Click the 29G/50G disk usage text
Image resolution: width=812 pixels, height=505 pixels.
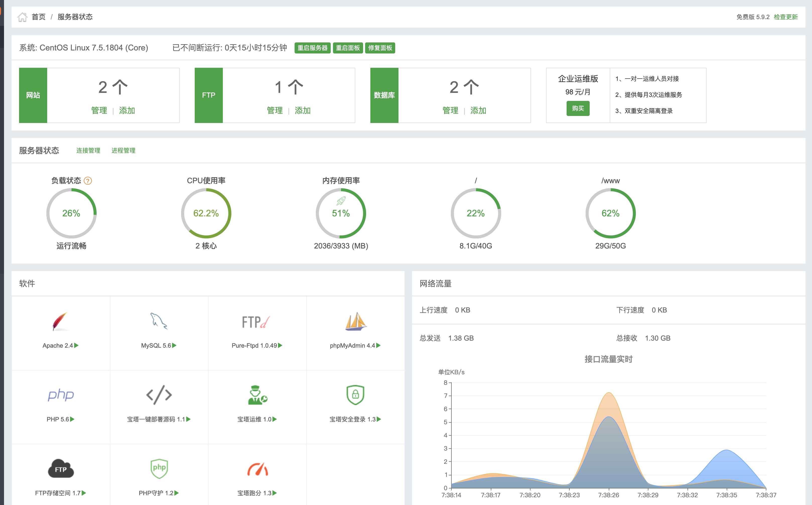(x=611, y=246)
